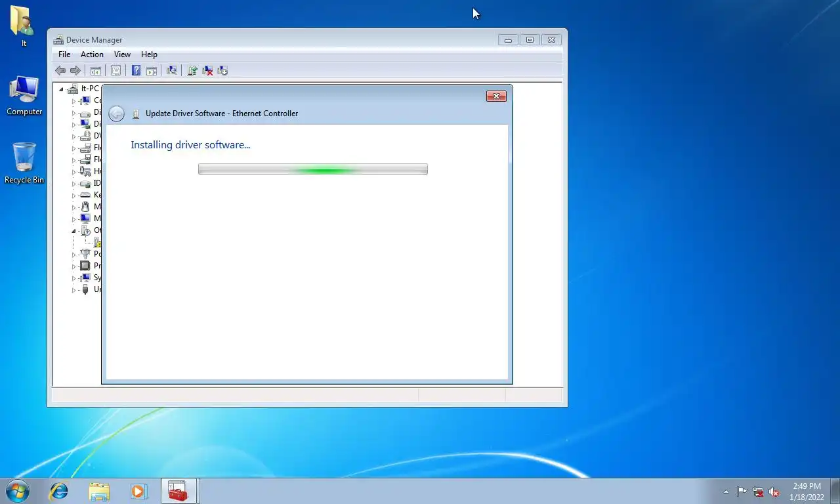Click the Device Manager toolbox taskbar button

tap(179, 491)
